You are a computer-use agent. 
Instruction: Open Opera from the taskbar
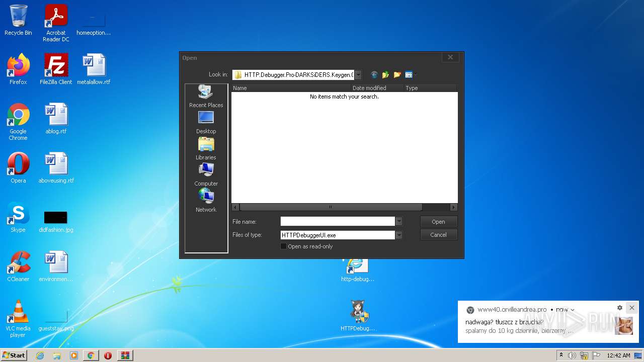click(108, 355)
